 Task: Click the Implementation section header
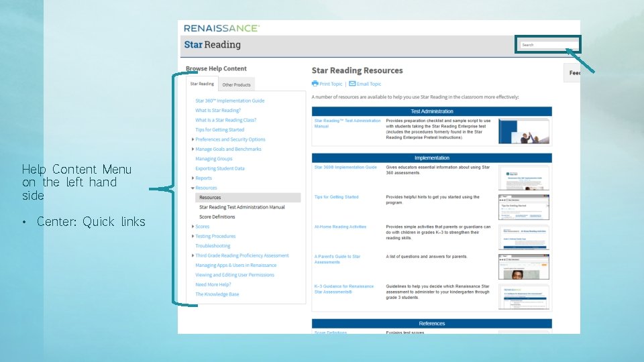tap(431, 158)
